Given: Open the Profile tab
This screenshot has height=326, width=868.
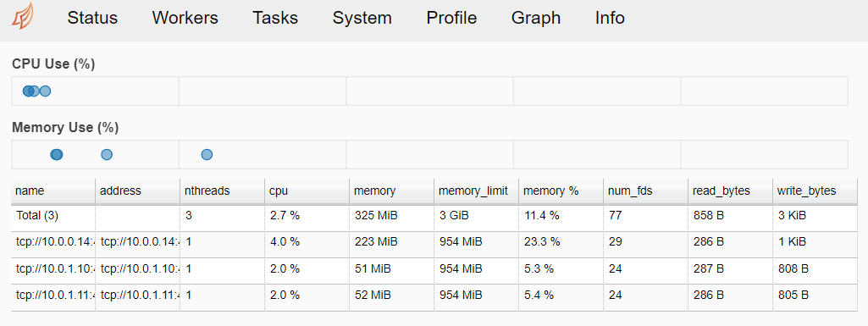Looking at the screenshot, I should [451, 18].
